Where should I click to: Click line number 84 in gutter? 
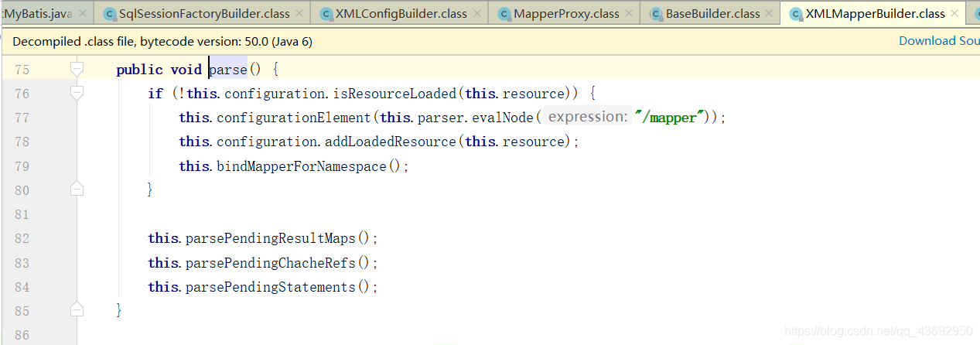(22, 287)
